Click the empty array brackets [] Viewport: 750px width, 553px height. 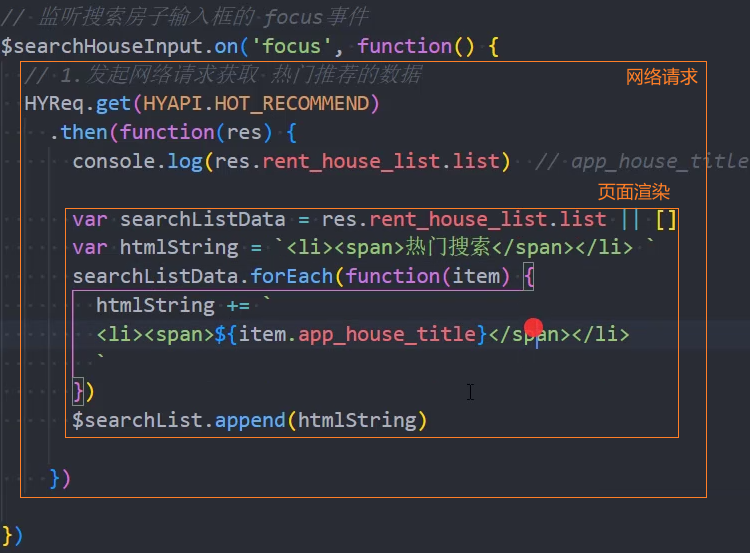[x=666, y=219]
